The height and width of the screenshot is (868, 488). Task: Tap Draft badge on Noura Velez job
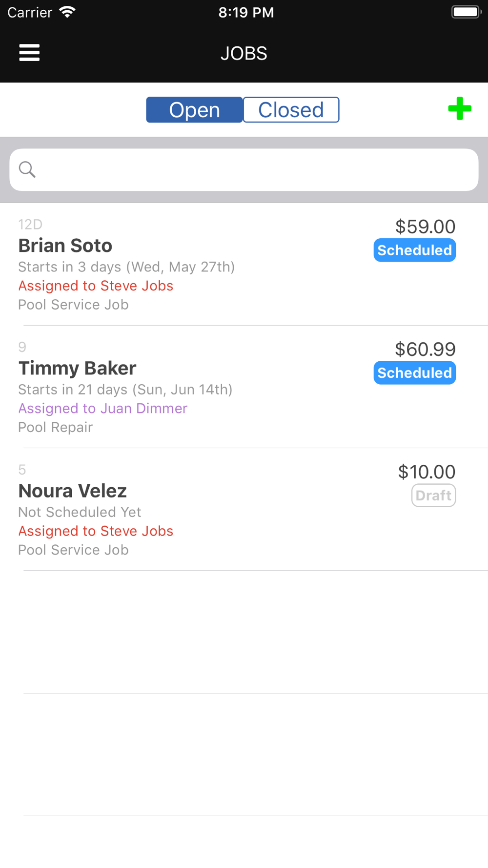433,496
